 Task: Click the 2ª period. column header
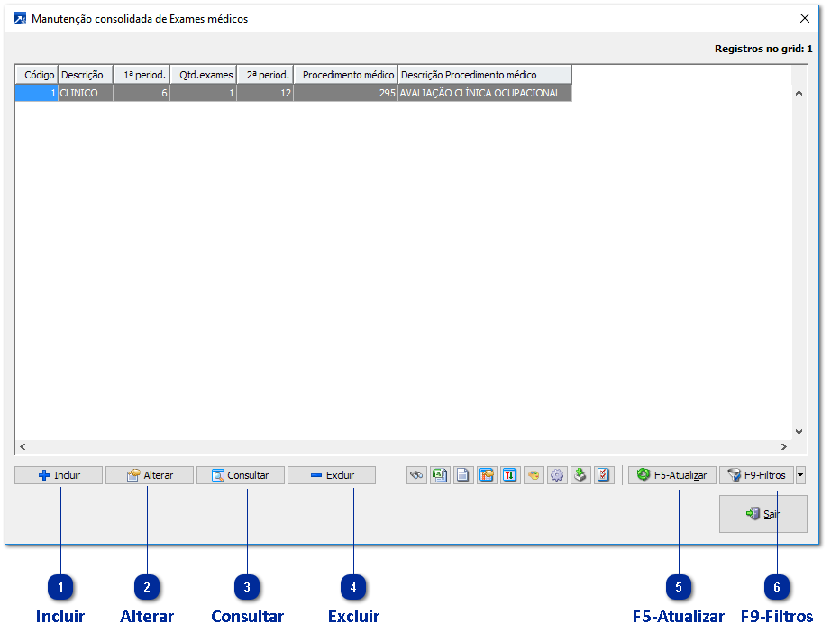(x=265, y=75)
